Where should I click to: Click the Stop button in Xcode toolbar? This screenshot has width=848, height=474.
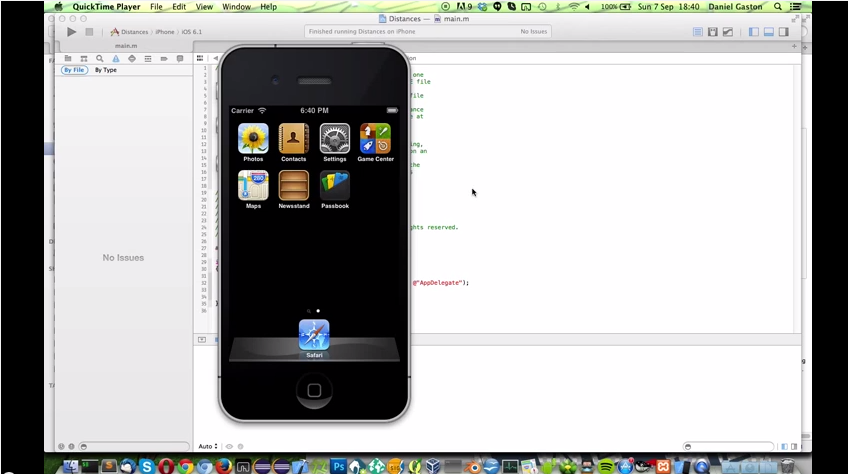point(89,32)
